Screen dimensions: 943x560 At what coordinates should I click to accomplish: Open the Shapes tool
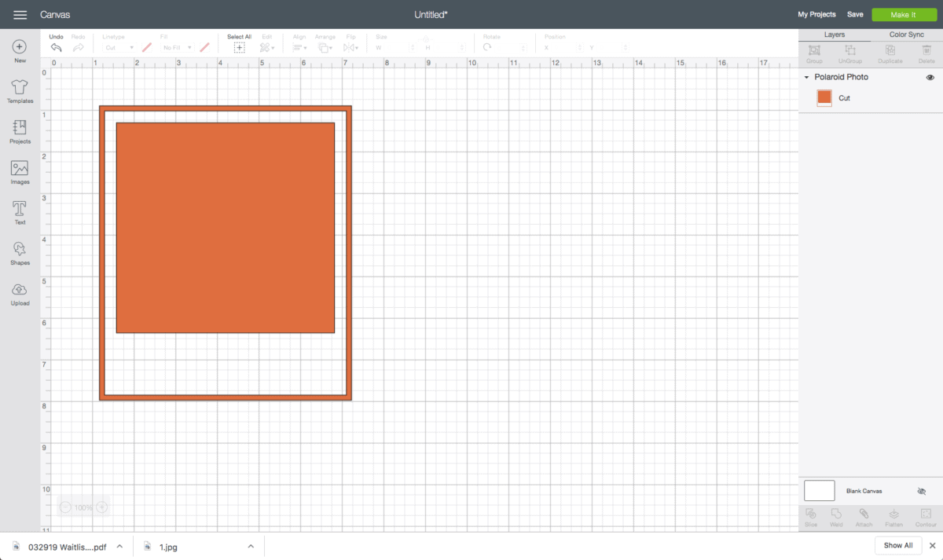[20, 250]
